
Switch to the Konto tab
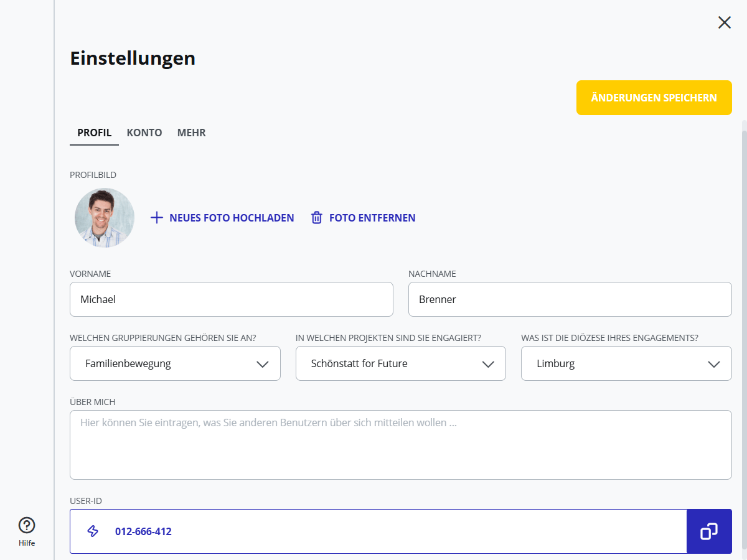coord(144,133)
